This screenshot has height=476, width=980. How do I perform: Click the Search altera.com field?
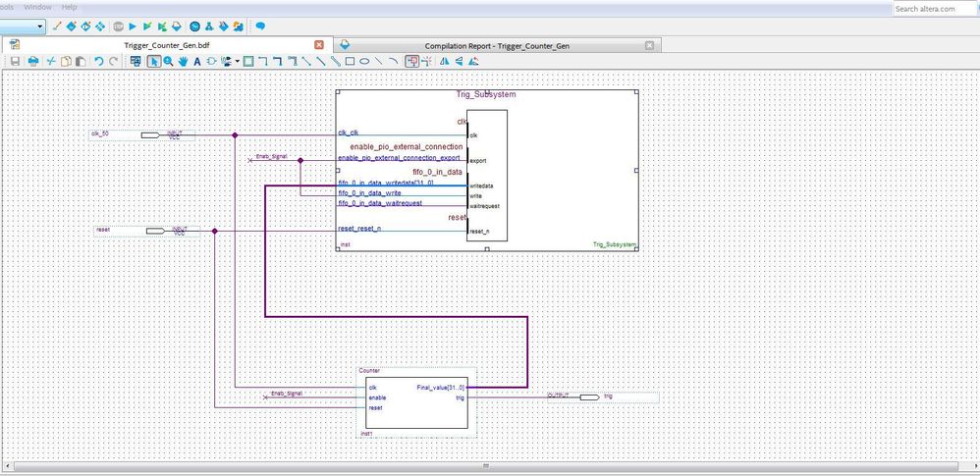tap(933, 9)
